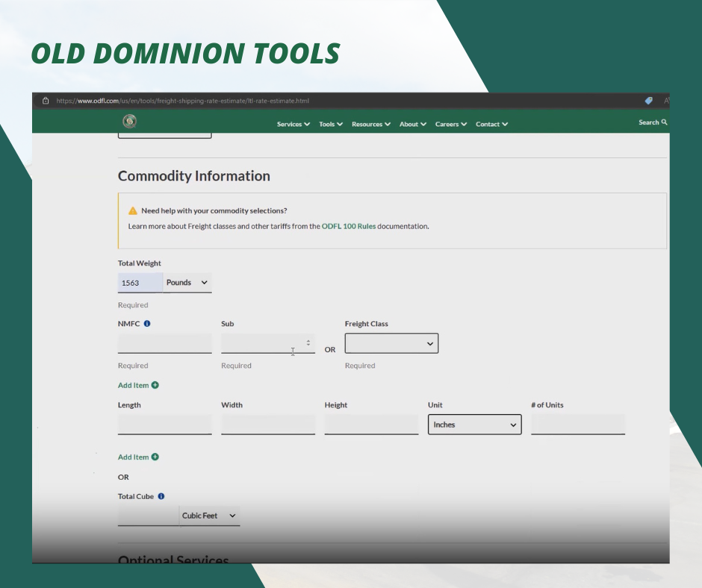Click the Search magnifier icon

pos(665,122)
